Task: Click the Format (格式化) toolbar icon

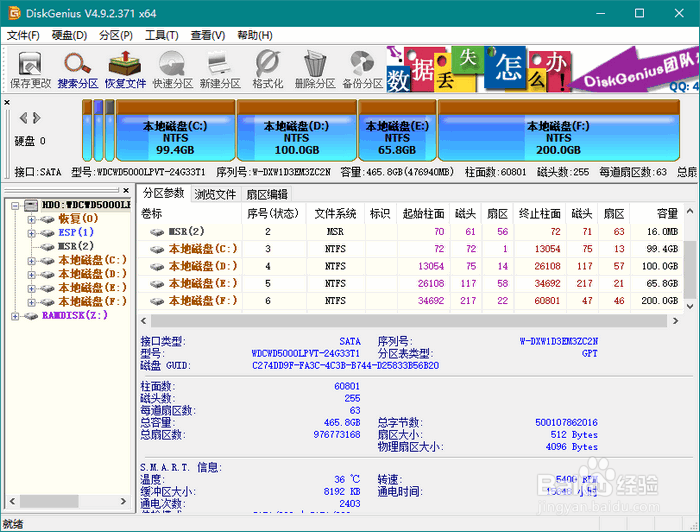Action: click(267, 69)
